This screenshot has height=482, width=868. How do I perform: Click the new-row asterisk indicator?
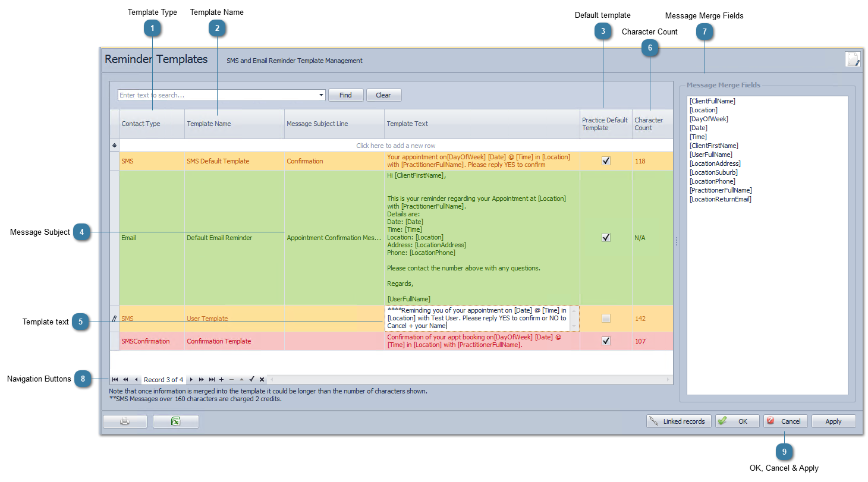[114, 146]
